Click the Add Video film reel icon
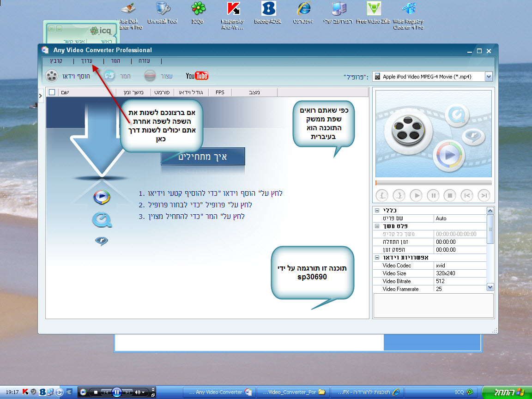532x399 pixels. point(52,76)
